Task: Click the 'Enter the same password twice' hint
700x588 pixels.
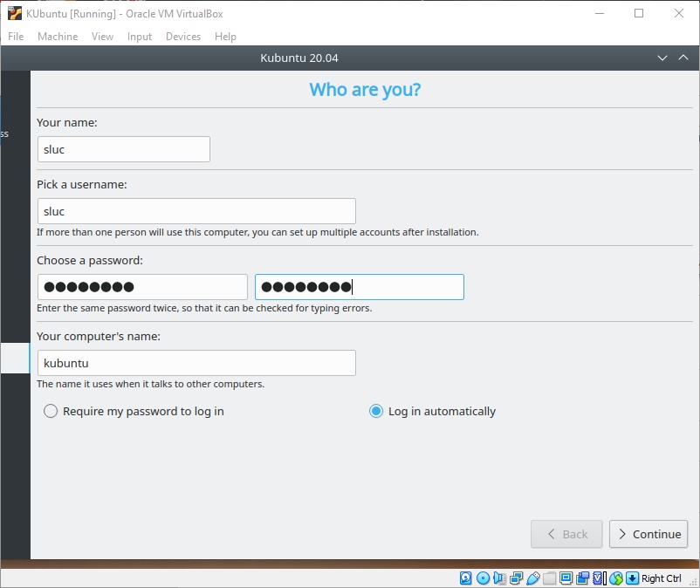Action: pyautogui.click(x=204, y=308)
